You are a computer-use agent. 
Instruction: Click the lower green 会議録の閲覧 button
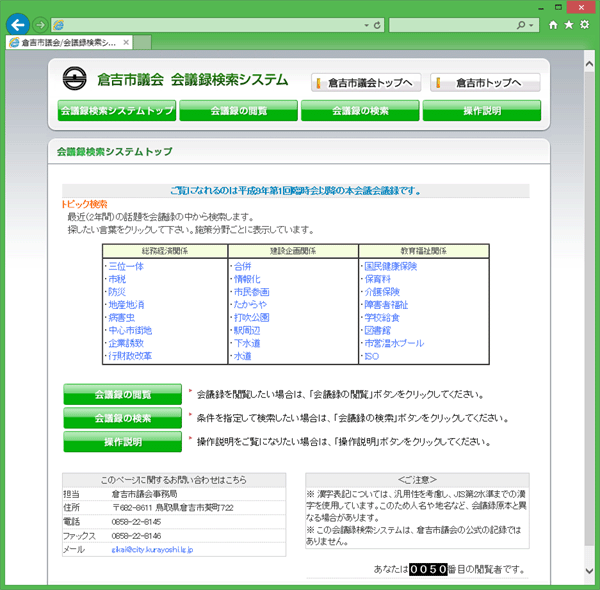tap(122, 394)
